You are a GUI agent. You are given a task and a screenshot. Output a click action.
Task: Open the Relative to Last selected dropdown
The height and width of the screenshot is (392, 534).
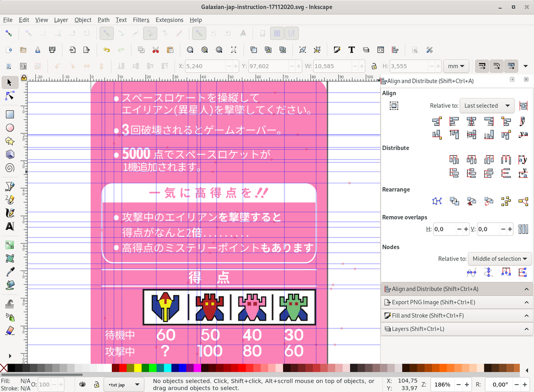(x=487, y=106)
